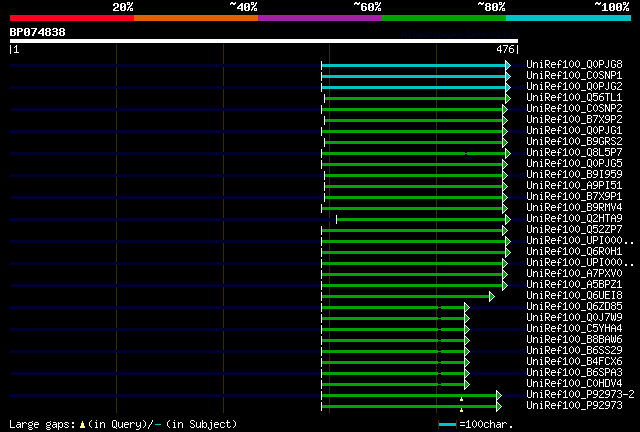The width and height of the screenshot is (640, 432).
Task: Click the 'Large gaps:' legend text
Action: click(x=42, y=424)
